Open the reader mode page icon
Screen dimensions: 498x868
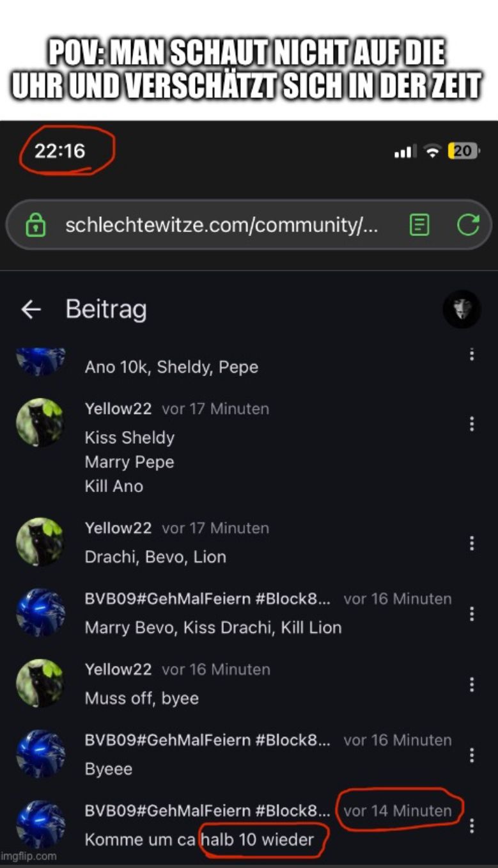(x=419, y=225)
